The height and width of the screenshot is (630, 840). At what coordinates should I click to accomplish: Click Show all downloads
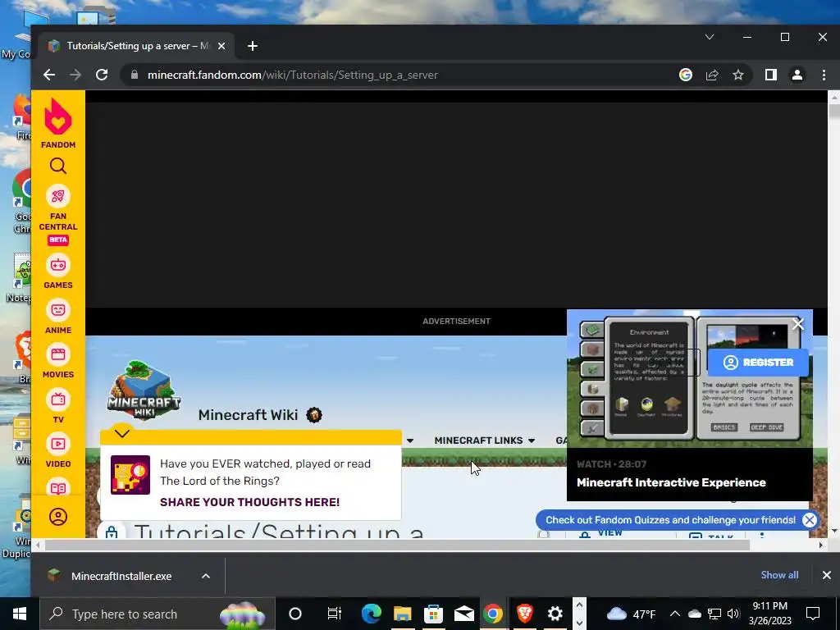click(x=779, y=575)
